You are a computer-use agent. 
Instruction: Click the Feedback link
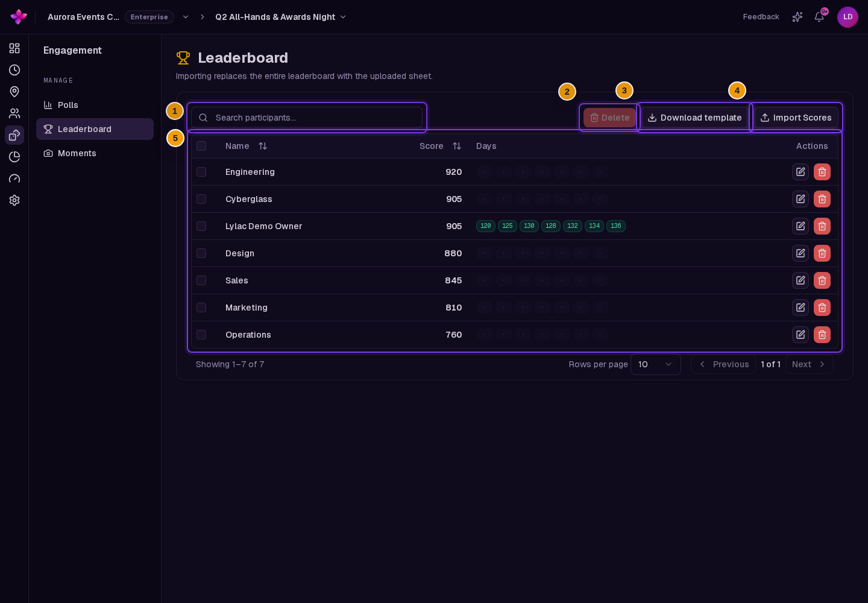[761, 17]
